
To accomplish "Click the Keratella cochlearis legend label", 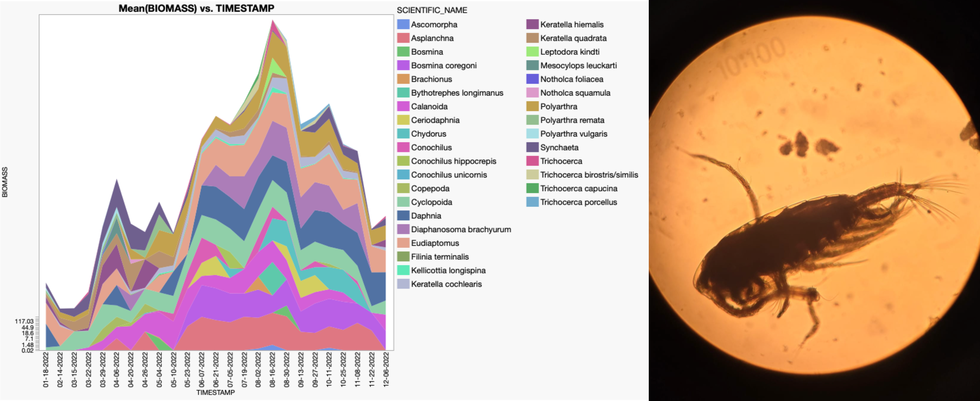I will click(446, 284).
